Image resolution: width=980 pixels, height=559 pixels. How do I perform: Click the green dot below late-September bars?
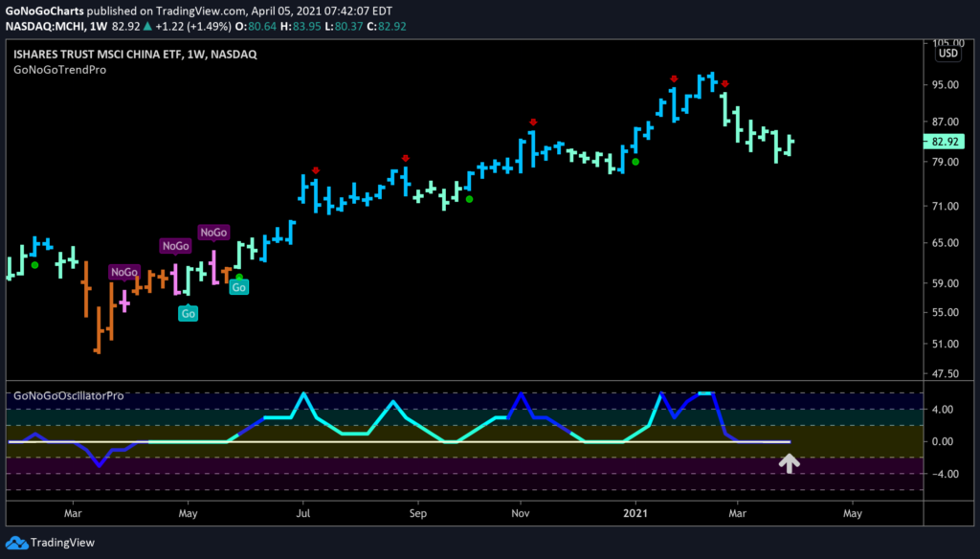pyautogui.click(x=469, y=199)
